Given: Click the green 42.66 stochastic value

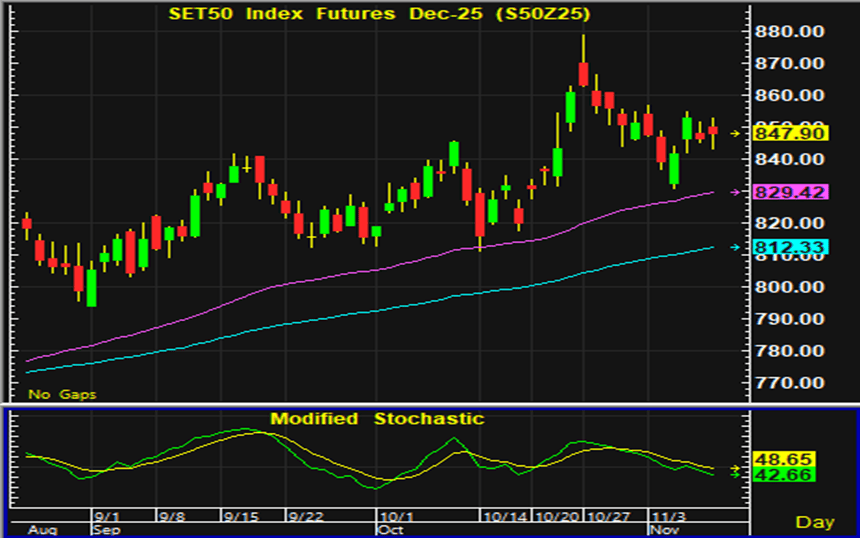Looking at the screenshot, I should click(771, 476).
